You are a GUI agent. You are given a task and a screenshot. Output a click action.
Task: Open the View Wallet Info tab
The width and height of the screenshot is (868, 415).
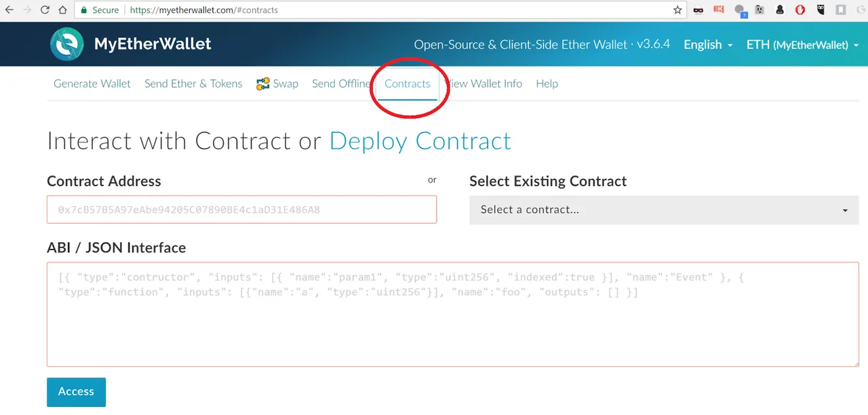point(484,84)
